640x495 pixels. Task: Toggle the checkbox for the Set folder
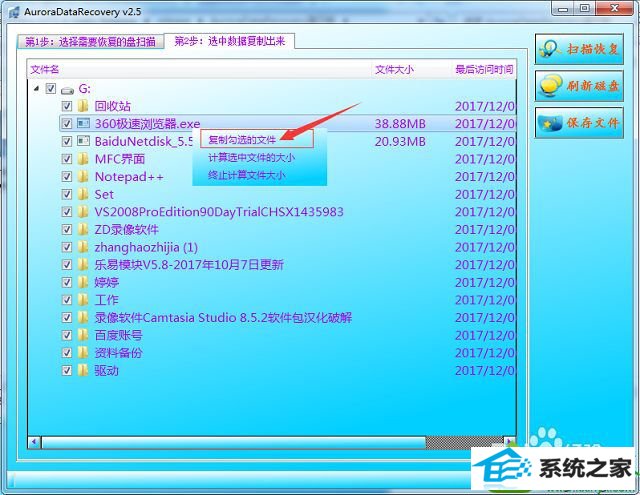point(66,194)
